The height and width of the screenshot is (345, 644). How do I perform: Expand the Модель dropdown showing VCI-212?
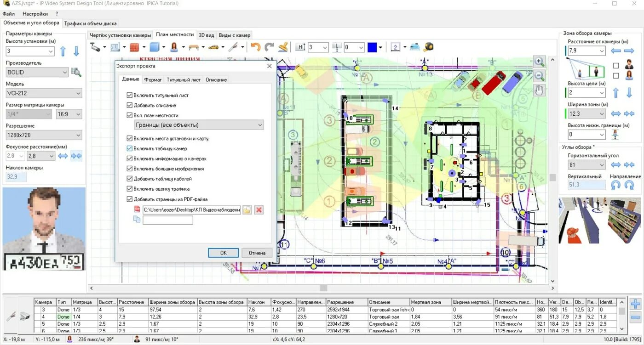pyautogui.click(x=44, y=93)
